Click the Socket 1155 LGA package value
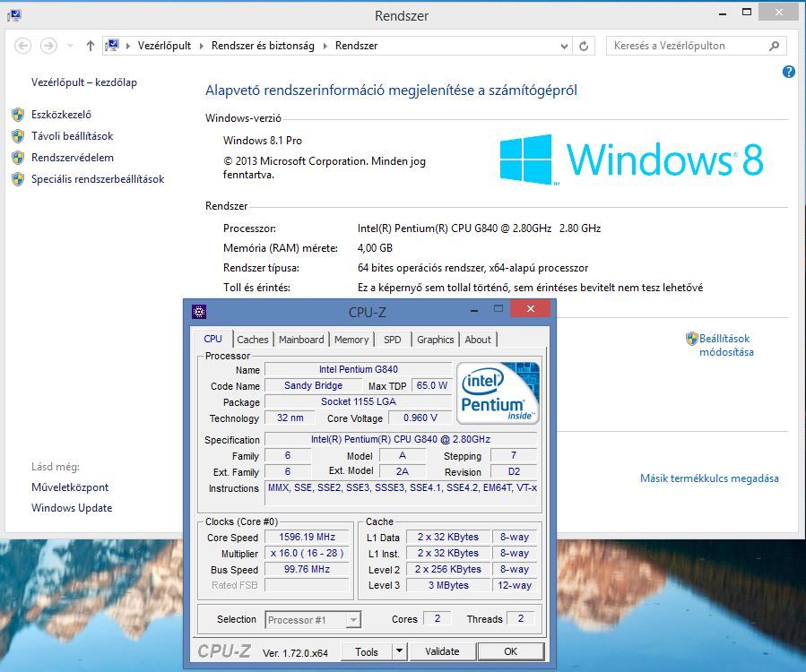This screenshot has width=806, height=672. coord(359,401)
